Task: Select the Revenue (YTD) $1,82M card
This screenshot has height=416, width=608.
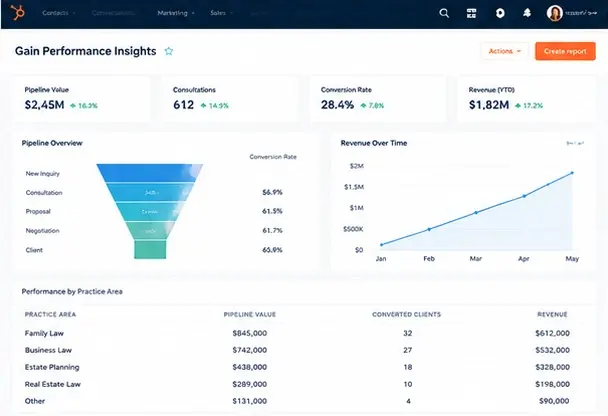Action: (526, 99)
